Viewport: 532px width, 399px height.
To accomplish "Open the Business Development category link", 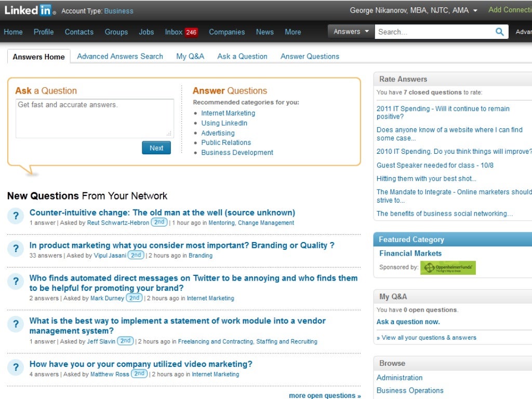I will coord(237,152).
